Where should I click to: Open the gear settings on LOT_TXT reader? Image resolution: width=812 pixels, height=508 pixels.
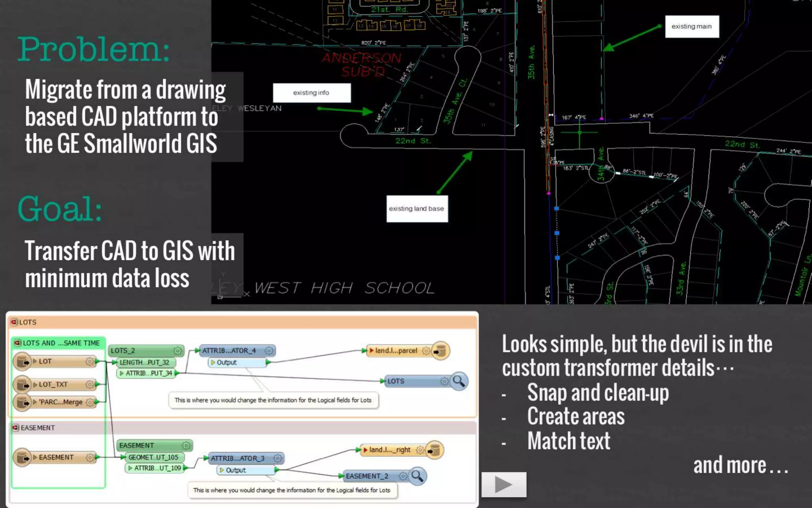[90, 384]
